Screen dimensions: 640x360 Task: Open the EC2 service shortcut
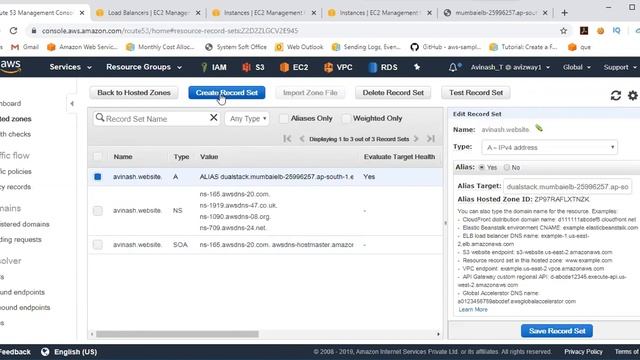(x=294, y=67)
